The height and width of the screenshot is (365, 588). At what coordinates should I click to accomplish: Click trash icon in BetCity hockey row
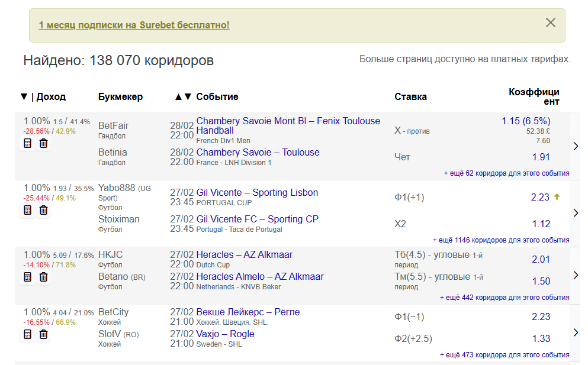click(43, 334)
